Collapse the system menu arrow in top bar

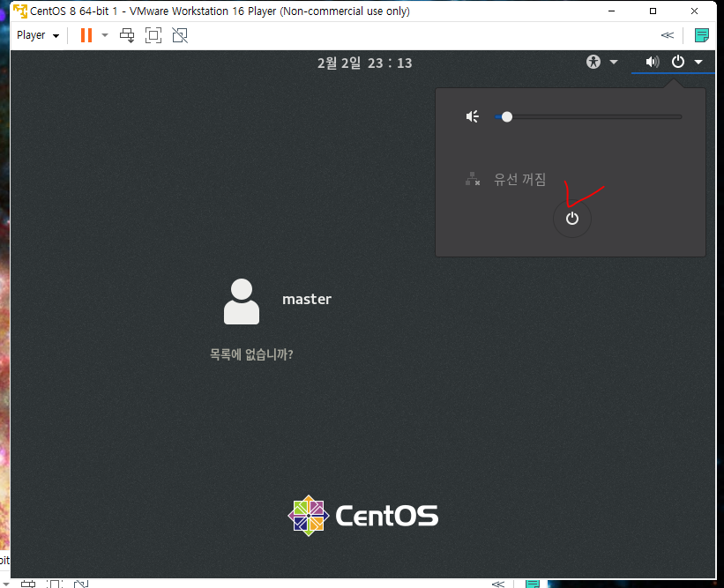pyautogui.click(x=698, y=62)
